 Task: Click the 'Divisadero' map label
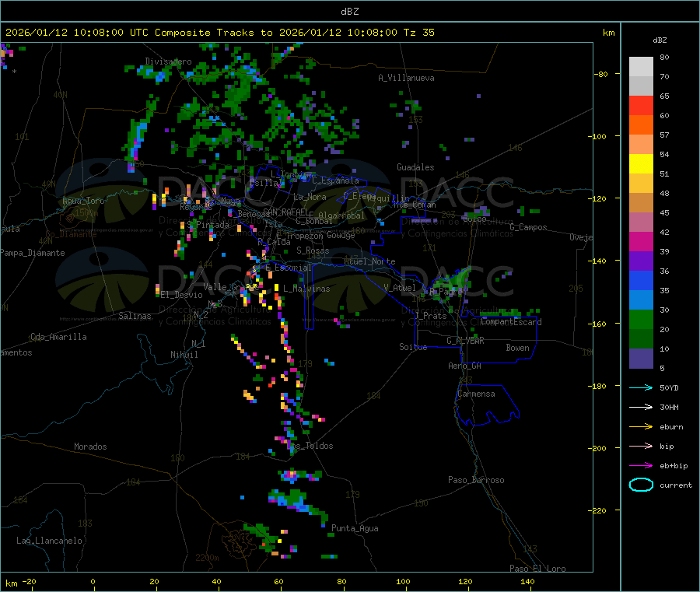pos(168,61)
